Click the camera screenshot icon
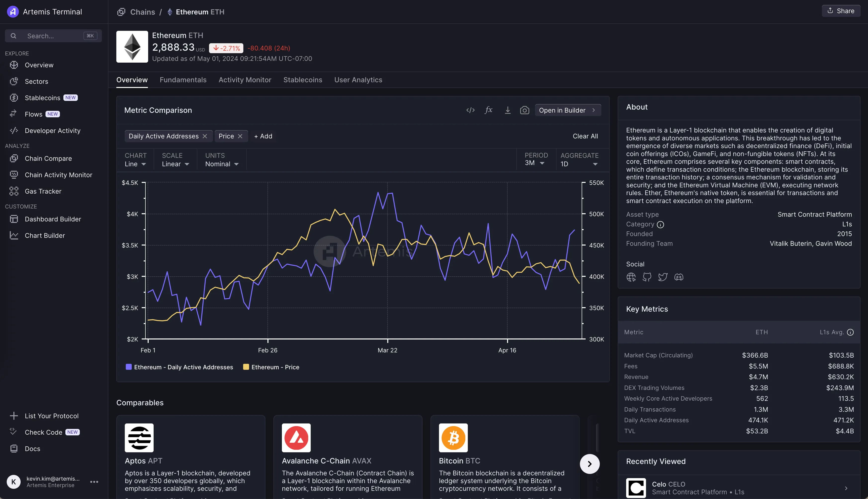 pyautogui.click(x=524, y=110)
